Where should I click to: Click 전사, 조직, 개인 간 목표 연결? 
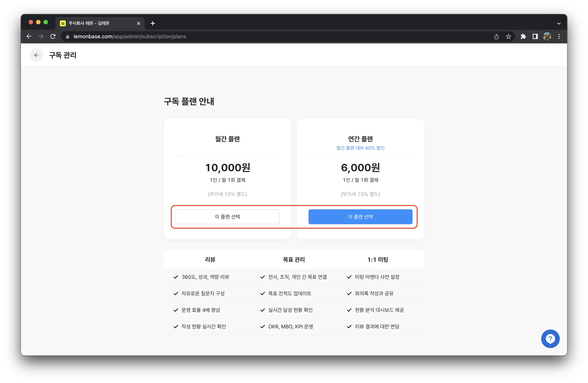tap(298, 277)
